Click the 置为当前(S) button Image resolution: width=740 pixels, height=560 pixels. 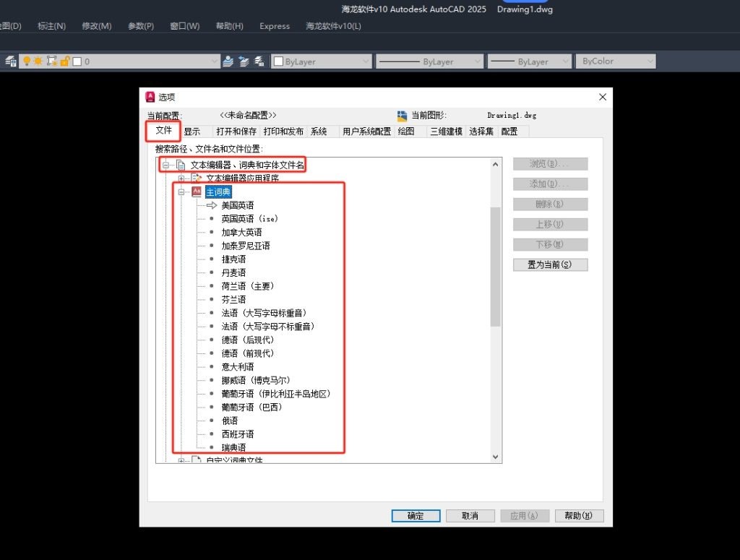tap(550, 264)
